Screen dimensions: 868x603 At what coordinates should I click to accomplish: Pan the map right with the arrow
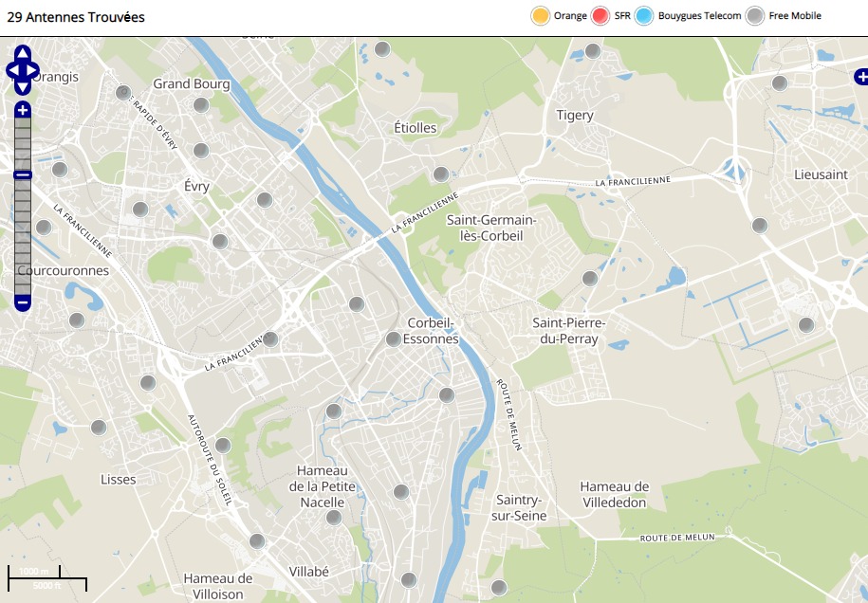[x=33, y=70]
